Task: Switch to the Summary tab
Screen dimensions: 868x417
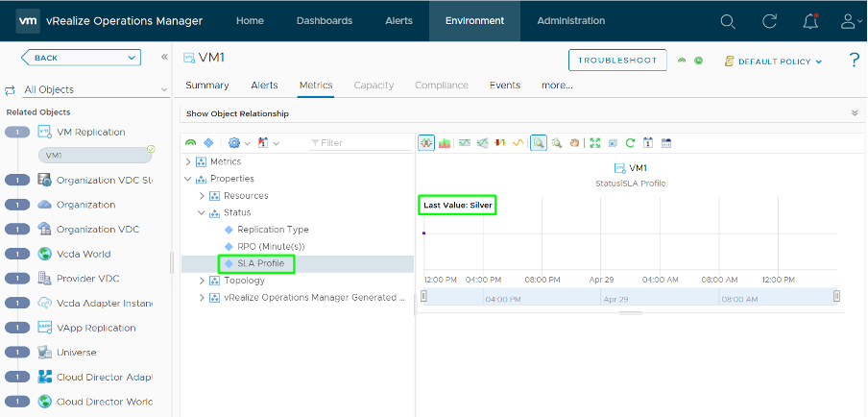Action: 206,86
